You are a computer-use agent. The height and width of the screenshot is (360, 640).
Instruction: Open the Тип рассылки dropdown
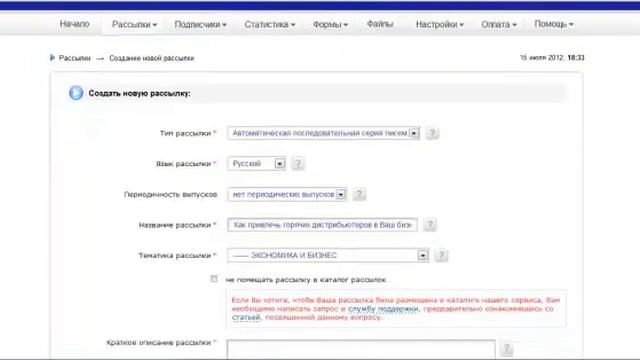323,133
